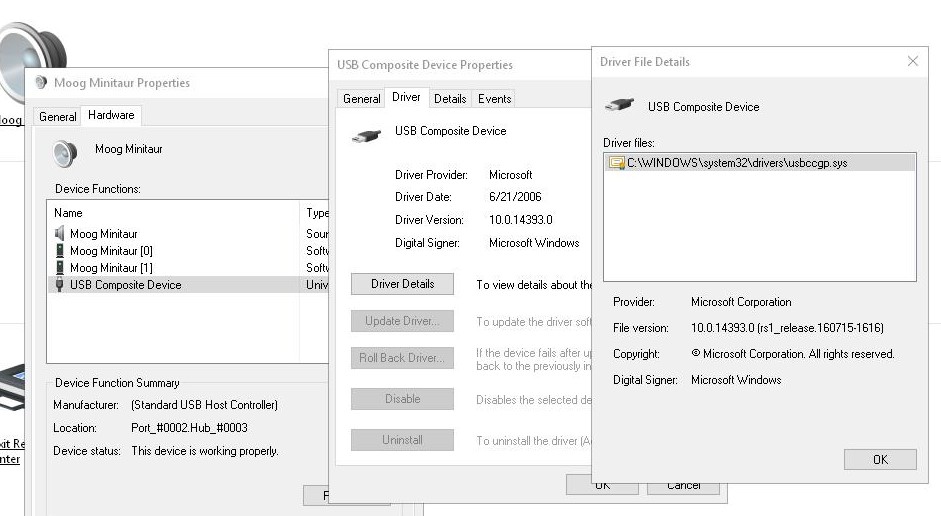Image resolution: width=941 pixels, height=516 pixels.
Task: Close the Driver File Details dialog
Action: (912, 62)
